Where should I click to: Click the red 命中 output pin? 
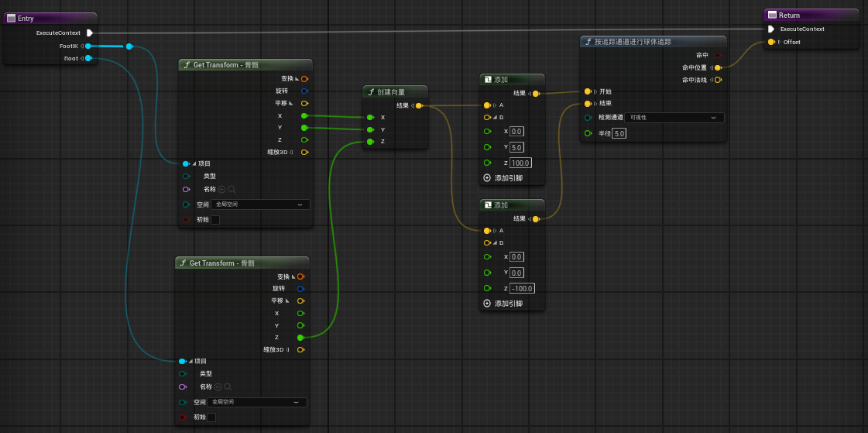click(x=718, y=55)
